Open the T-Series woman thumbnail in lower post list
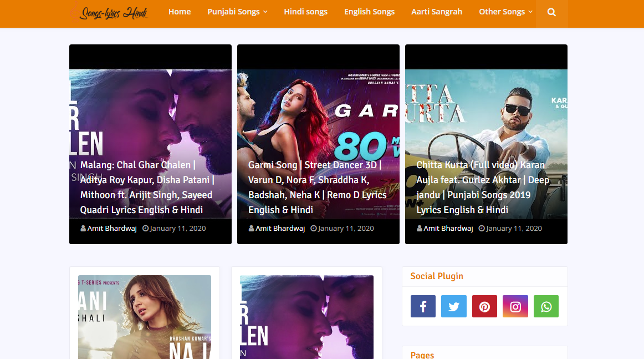Viewport: 644px width, 359px height. 145,317
